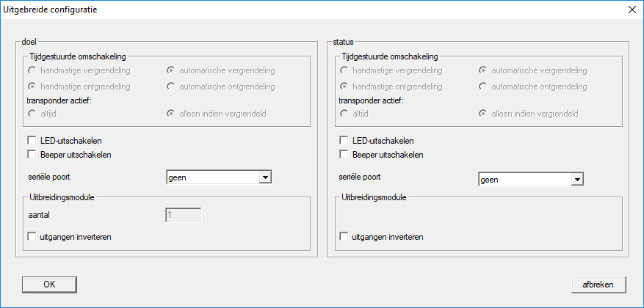
Task: Choose handmatige ontgrendeling in doel group
Action: click(32, 87)
